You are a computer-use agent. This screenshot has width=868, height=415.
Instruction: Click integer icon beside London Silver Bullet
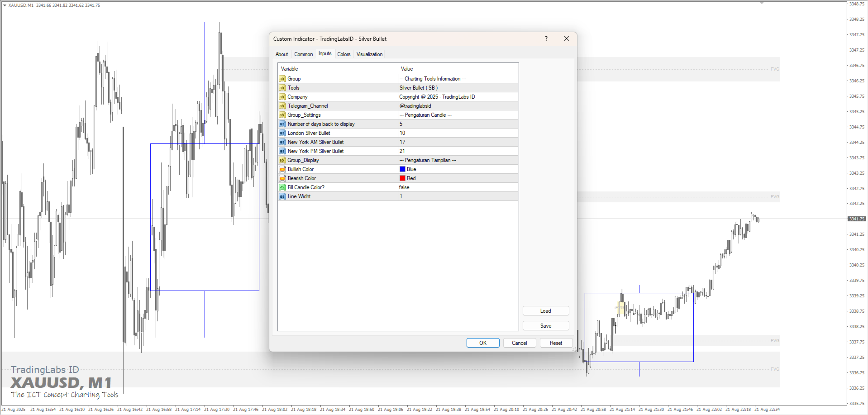[282, 133]
